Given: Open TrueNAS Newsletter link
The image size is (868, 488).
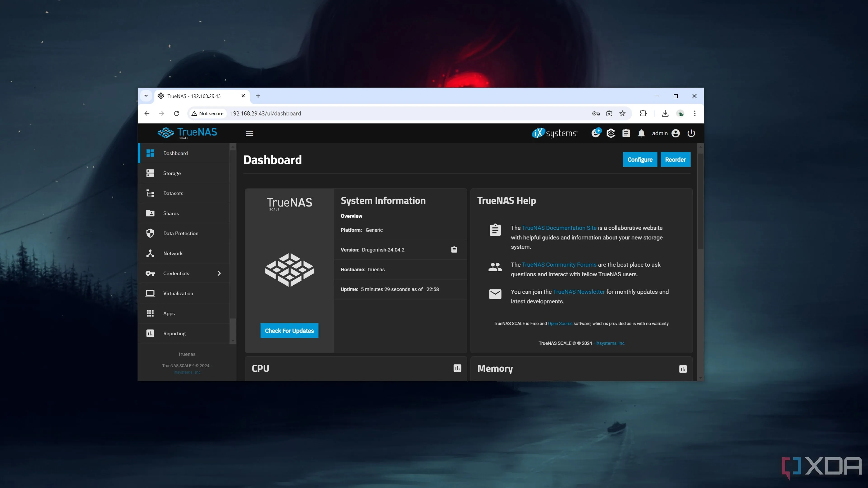Looking at the screenshot, I should pyautogui.click(x=579, y=292).
